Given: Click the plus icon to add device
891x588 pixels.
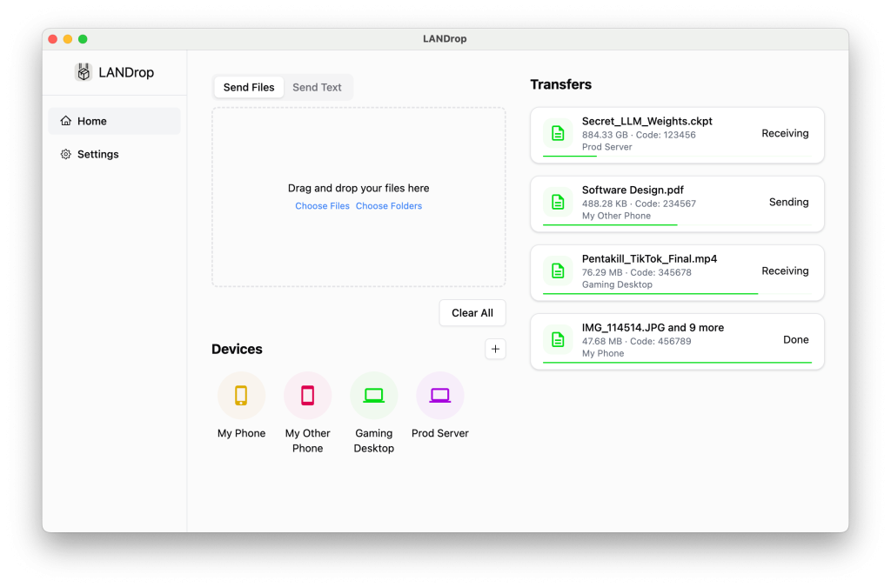Looking at the screenshot, I should point(495,349).
